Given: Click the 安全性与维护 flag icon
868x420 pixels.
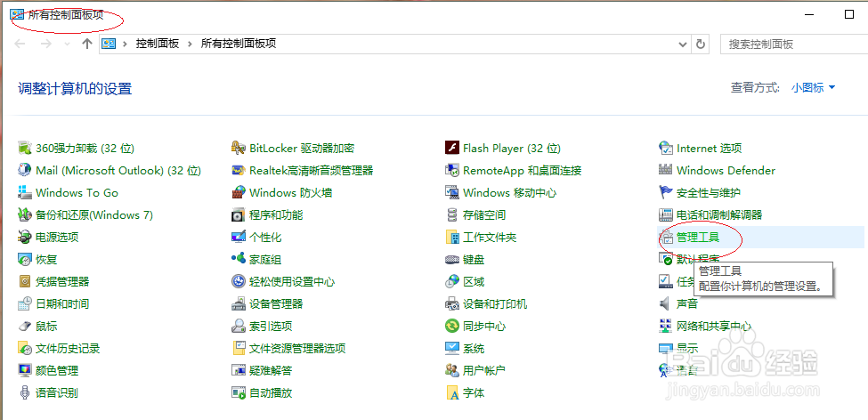Looking at the screenshot, I should tap(665, 192).
